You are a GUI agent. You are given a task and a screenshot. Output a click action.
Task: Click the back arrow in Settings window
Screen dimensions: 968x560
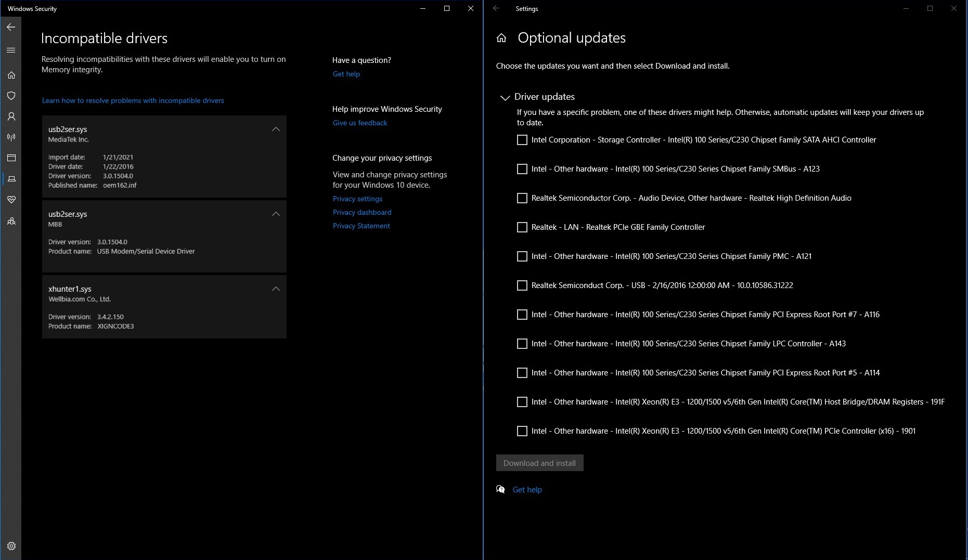pyautogui.click(x=496, y=8)
